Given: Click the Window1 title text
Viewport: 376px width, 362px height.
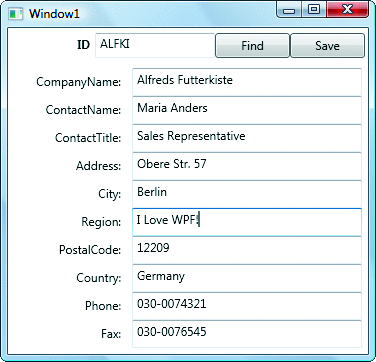Looking at the screenshot, I should coord(54,14).
